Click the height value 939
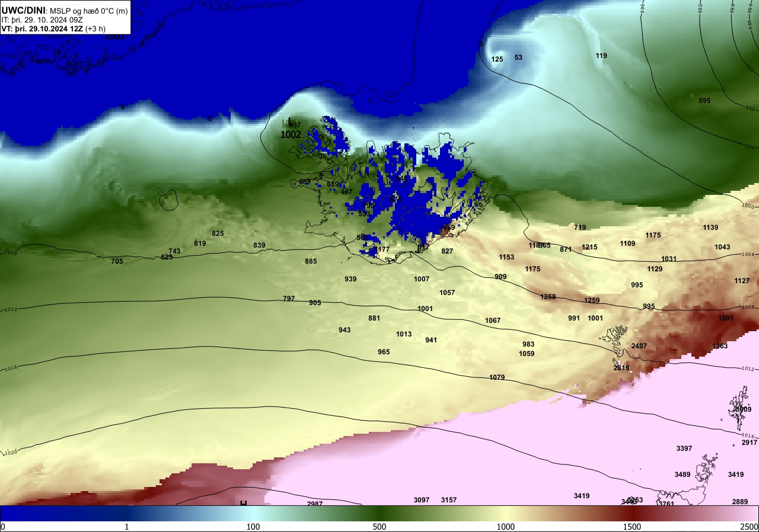759x532 pixels. [x=350, y=279]
